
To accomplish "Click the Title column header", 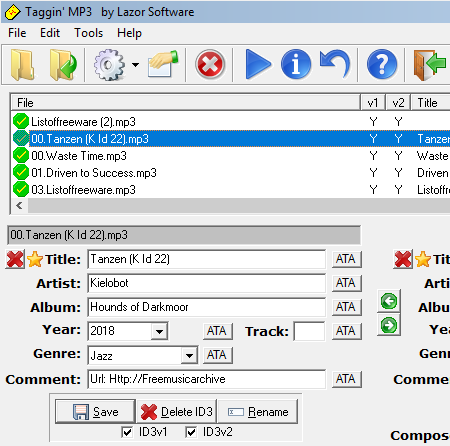I will click(x=430, y=103).
